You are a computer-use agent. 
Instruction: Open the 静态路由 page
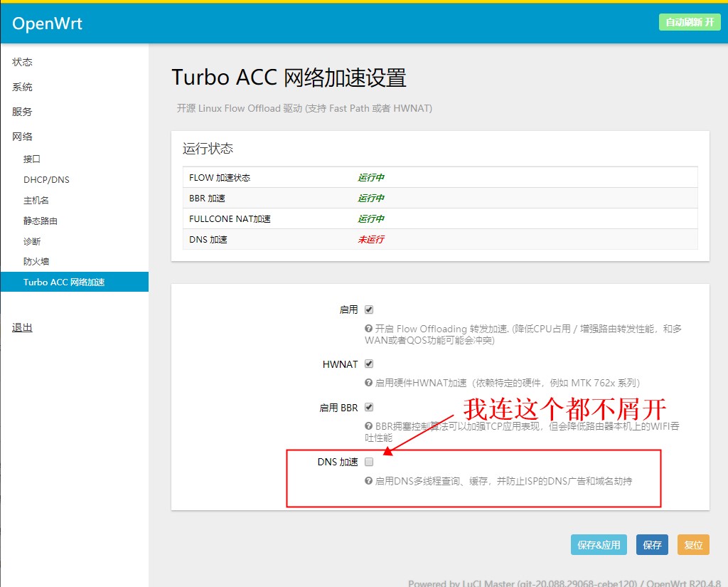[x=41, y=221]
